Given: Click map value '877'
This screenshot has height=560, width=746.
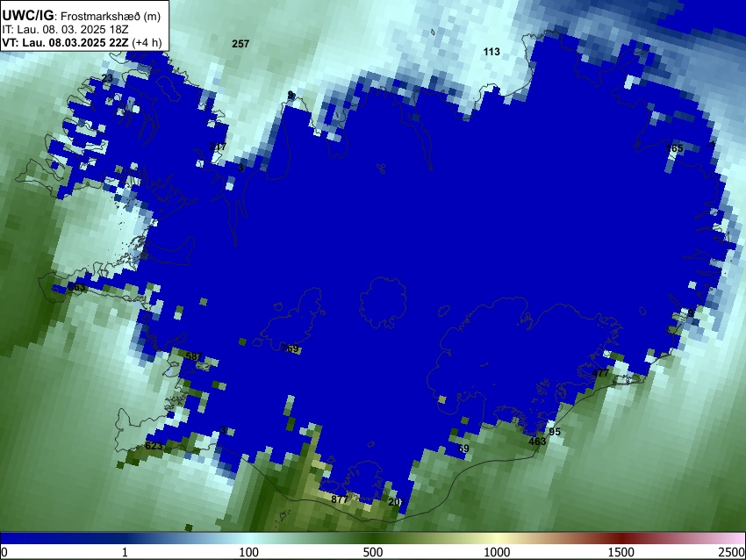Looking at the screenshot, I should tap(340, 499).
